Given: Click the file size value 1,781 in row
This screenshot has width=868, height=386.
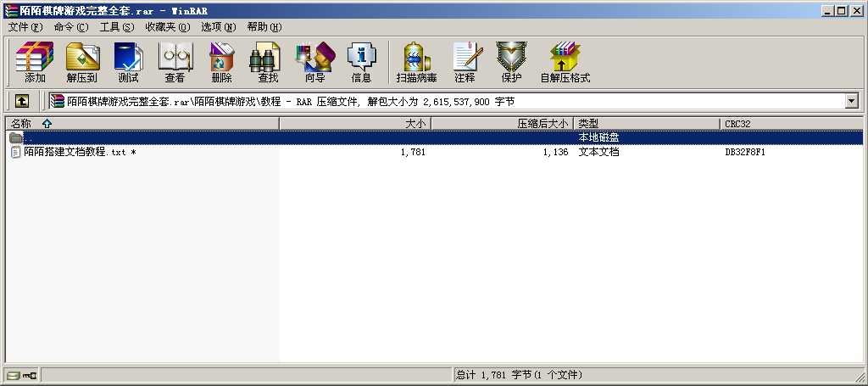Looking at the screenshot, I should pyautogui.click(x=413, y=153).
